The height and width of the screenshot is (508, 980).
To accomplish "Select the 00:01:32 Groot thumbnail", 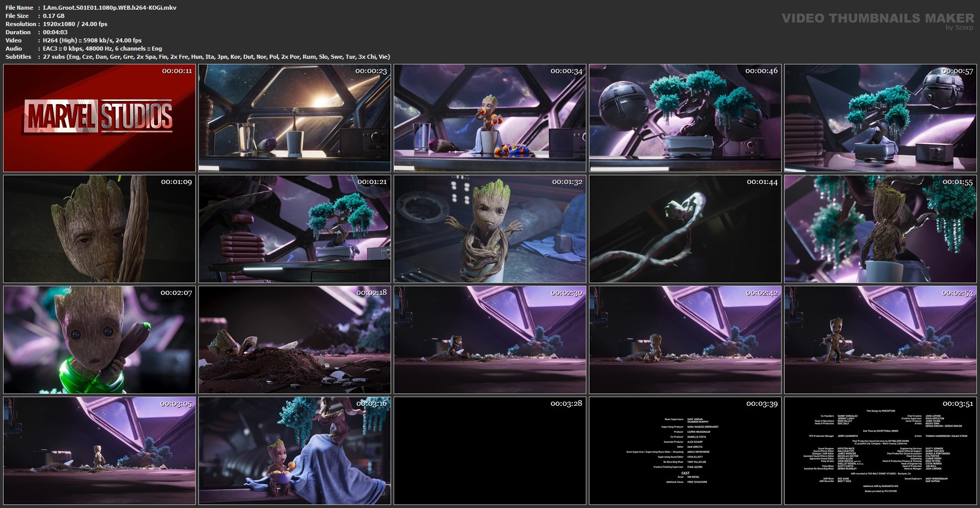I will (x=490, y=229).
